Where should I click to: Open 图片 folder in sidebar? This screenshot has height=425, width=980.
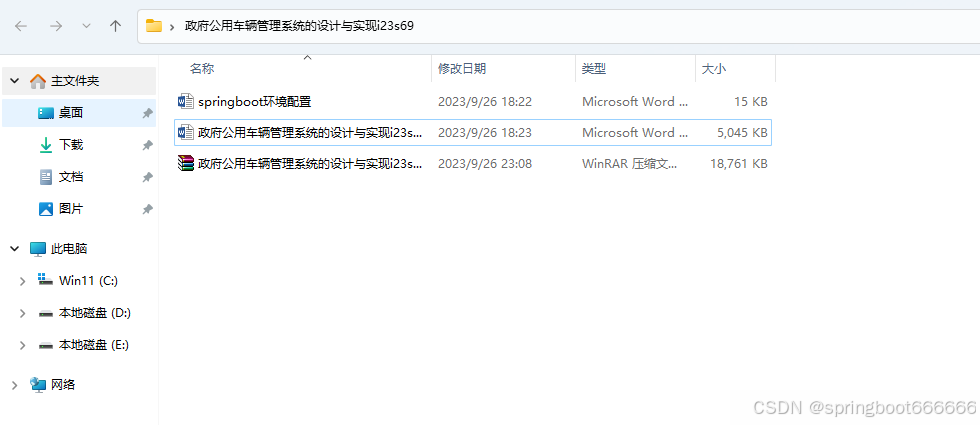[x=71, y=209]
